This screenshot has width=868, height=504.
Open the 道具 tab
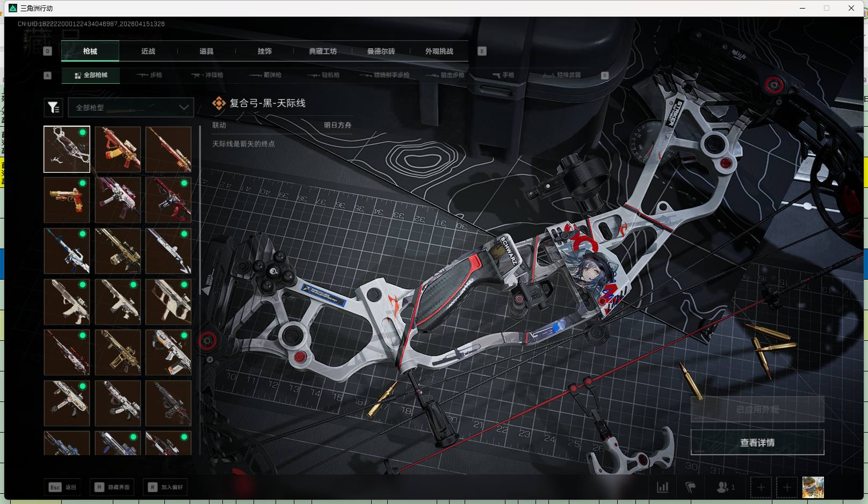coord(206,51)
